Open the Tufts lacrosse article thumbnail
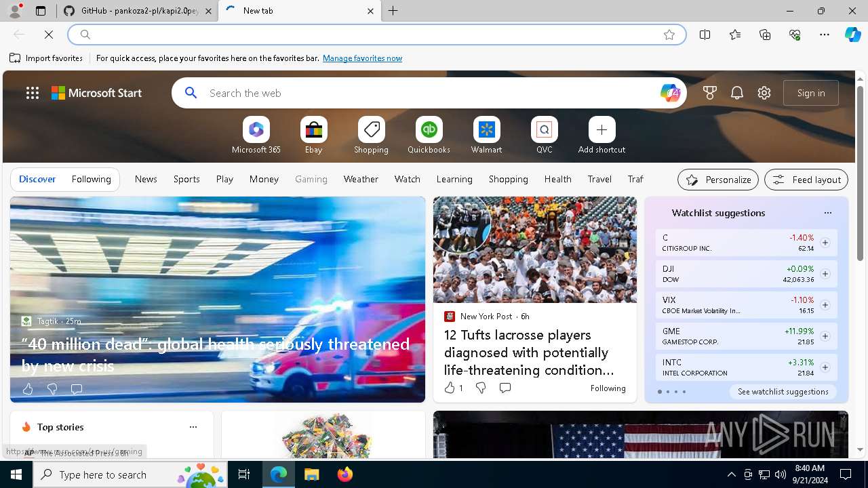 535,249
